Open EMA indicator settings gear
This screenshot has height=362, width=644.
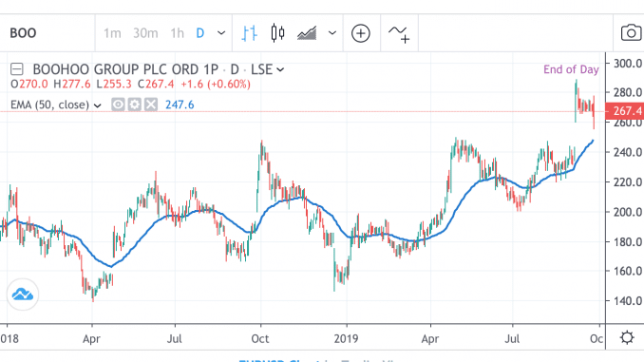[x=134, y=105]
